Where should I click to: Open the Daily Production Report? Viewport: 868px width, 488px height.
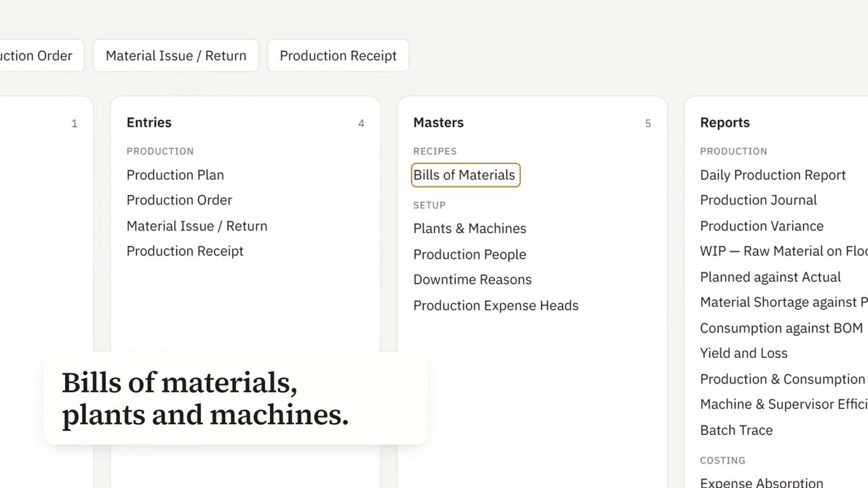pyautogui.click(x=772, y=175)
